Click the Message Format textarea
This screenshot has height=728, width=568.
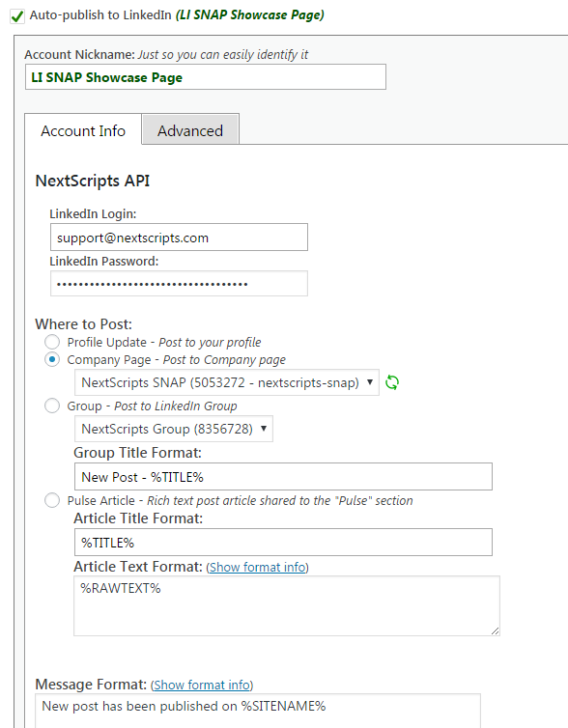point(258,711)
